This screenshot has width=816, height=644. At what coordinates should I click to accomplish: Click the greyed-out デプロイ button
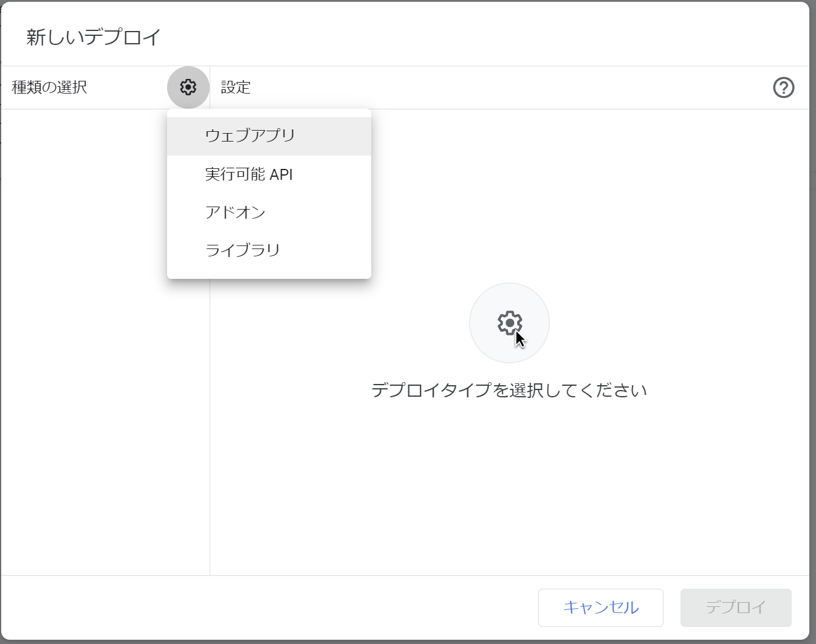coord(735,607)
